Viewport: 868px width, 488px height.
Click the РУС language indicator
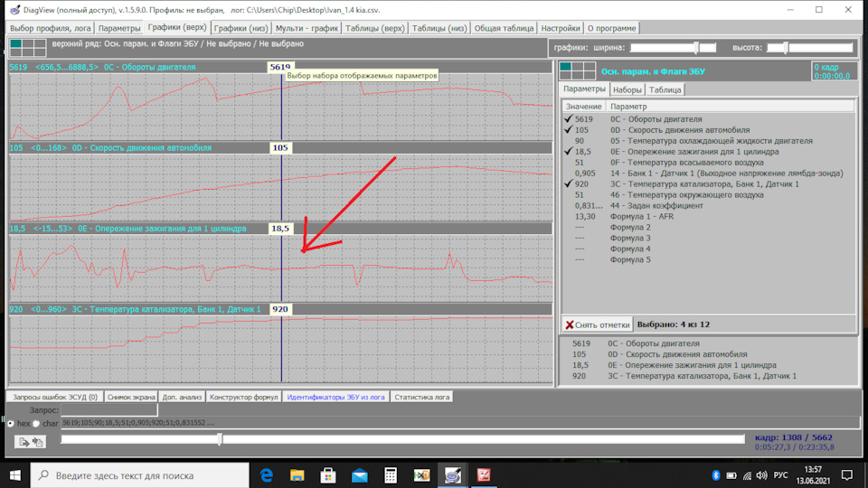[x=780, y=475]
